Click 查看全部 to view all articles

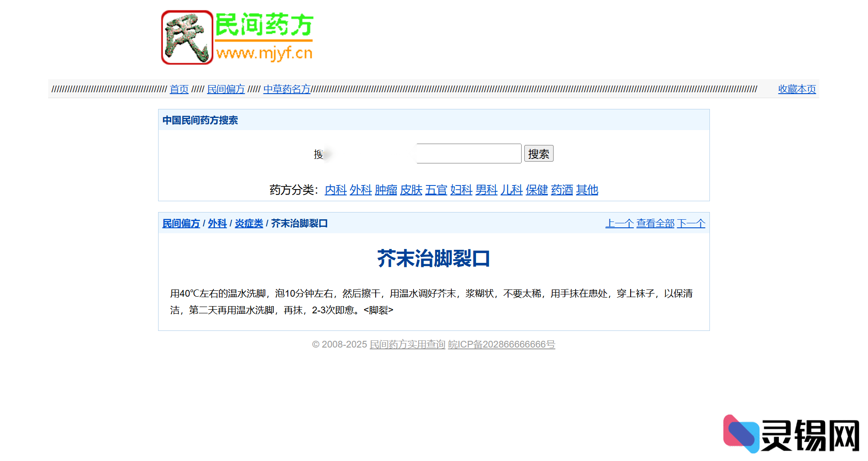tap(654, 223)
